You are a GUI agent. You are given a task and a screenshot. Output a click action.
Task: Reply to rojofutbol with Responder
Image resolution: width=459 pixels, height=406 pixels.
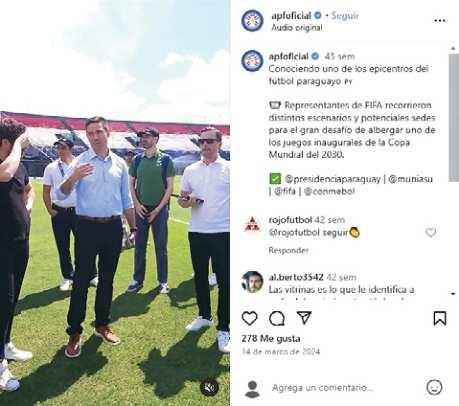(288, 250)
